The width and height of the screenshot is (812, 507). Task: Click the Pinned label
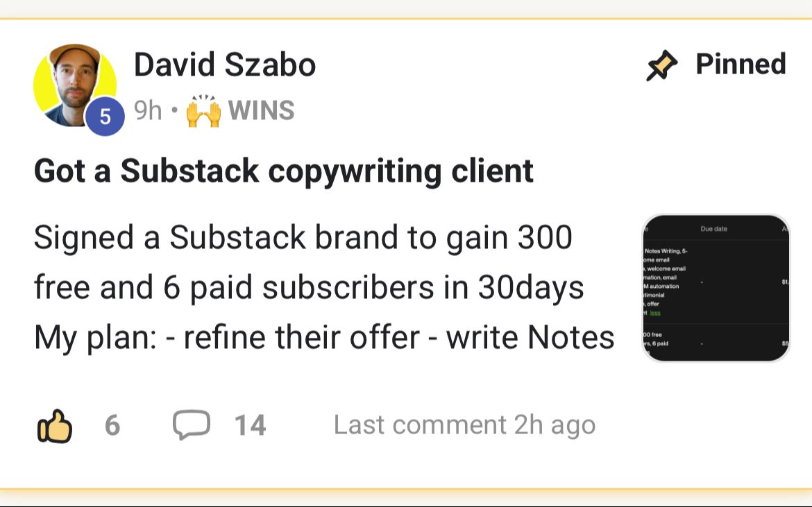(x=740, y=65)
